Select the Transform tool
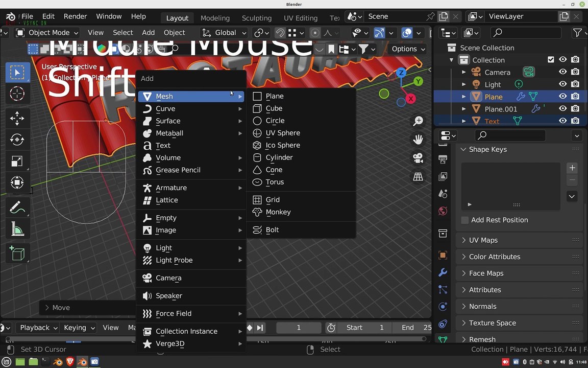Image resolution: width=588 pixels, height=368 pixels. [x=17, y=182]
